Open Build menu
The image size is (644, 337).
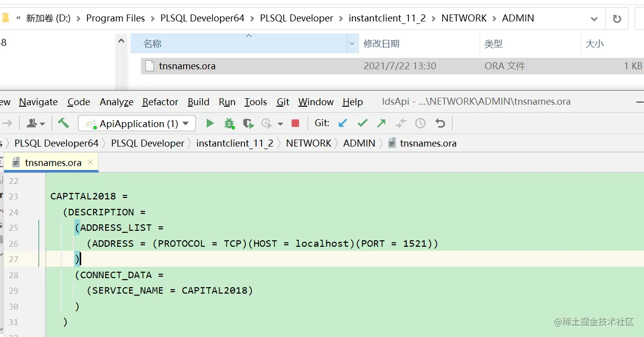coord(198,102)
